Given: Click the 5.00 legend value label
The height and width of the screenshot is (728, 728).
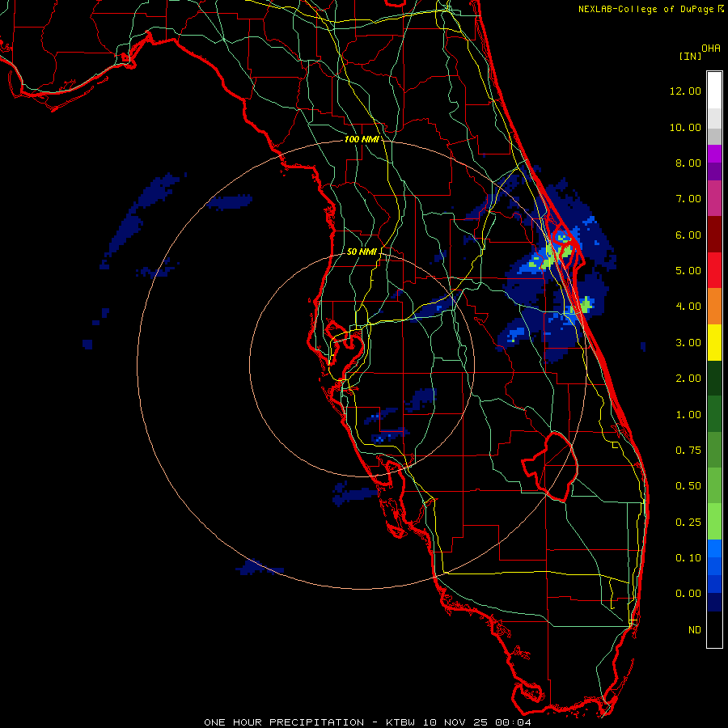Looking at the screenshot, I should tap(688, 271).
